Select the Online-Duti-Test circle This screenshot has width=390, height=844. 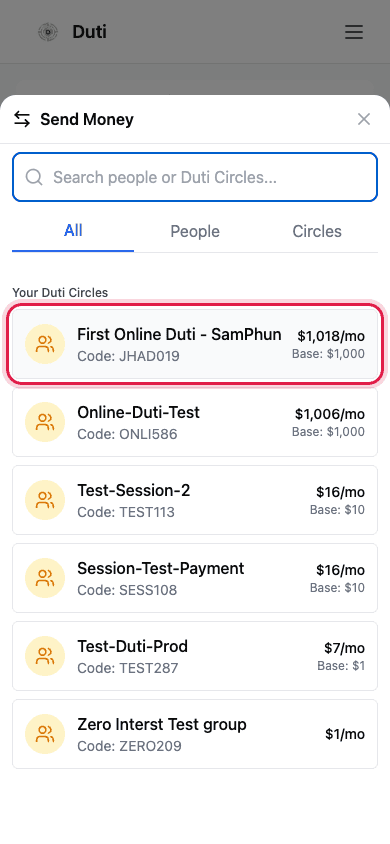pos(195,422)
